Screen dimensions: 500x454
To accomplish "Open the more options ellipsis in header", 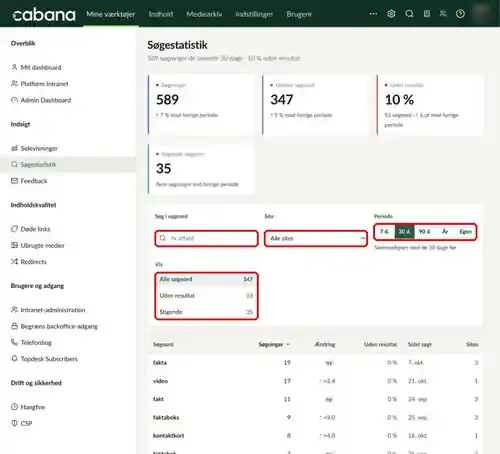I will [x=373, y=14].
